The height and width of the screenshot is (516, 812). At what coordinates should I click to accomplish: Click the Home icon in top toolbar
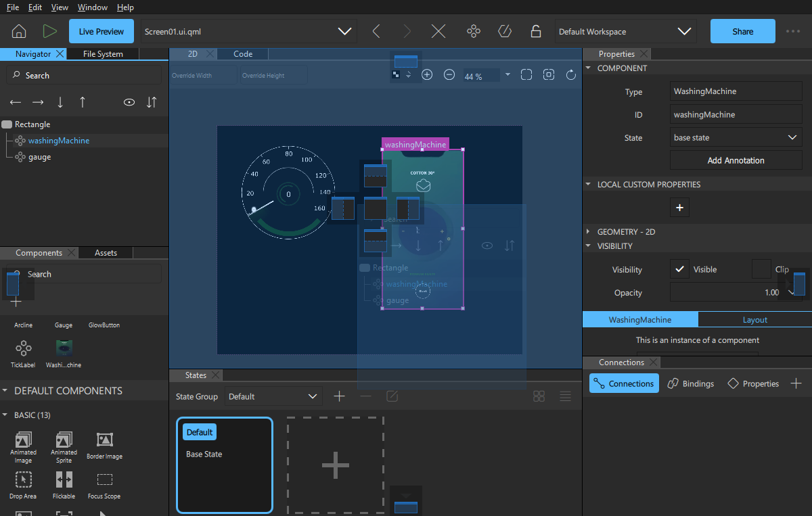click(x=19, y=31)
